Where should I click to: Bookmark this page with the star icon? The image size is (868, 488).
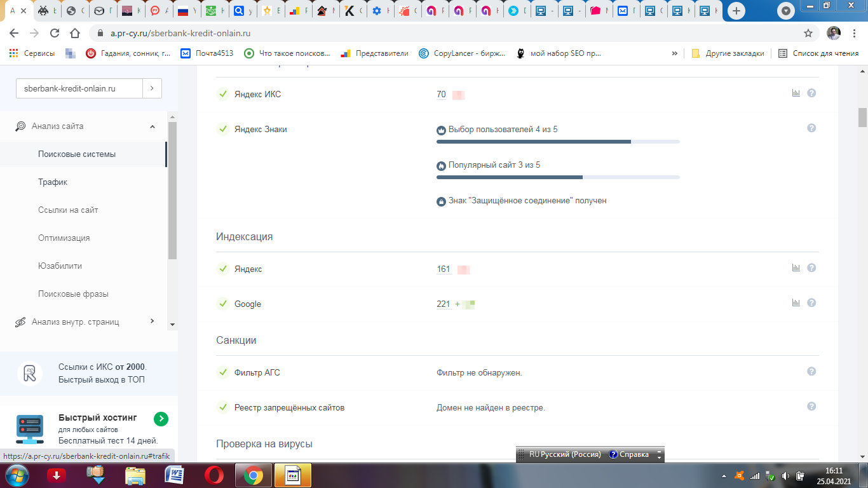click(x=808, y=33)
